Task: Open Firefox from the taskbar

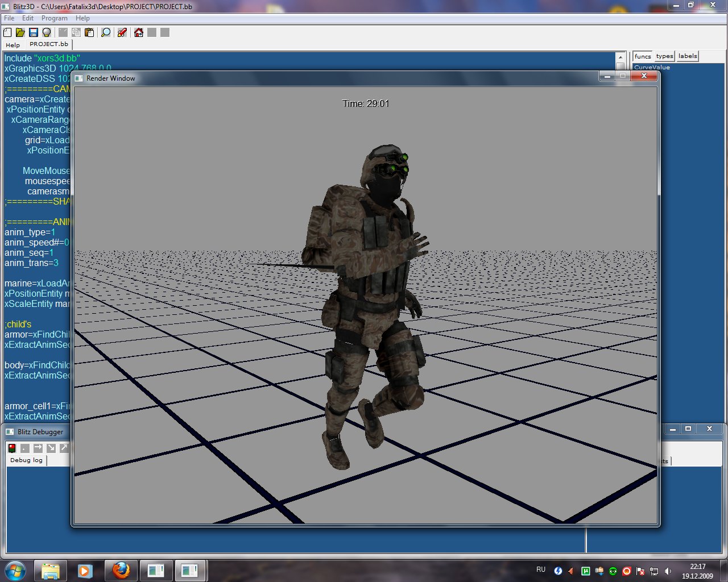Action: (x=121, y=570)
